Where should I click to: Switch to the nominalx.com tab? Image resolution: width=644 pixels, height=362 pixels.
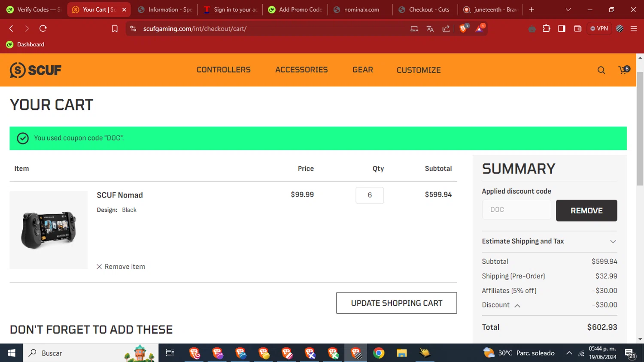coord(361,9)
